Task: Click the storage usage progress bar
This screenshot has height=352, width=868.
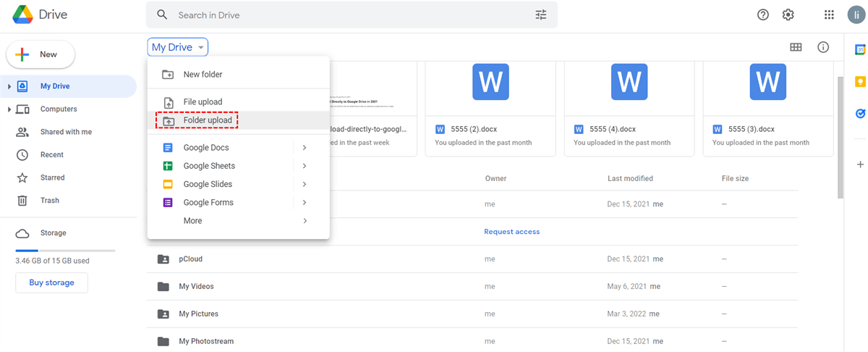Action: point(65,250)
